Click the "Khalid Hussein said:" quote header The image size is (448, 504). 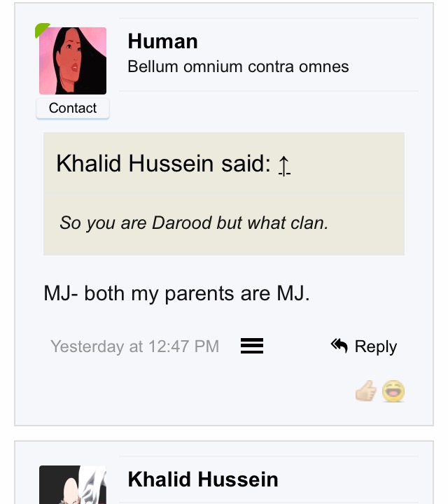point(163,164)
